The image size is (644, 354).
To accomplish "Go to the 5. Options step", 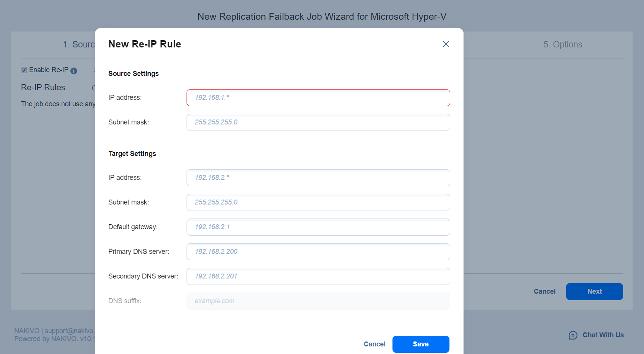I will pos(562,45).
